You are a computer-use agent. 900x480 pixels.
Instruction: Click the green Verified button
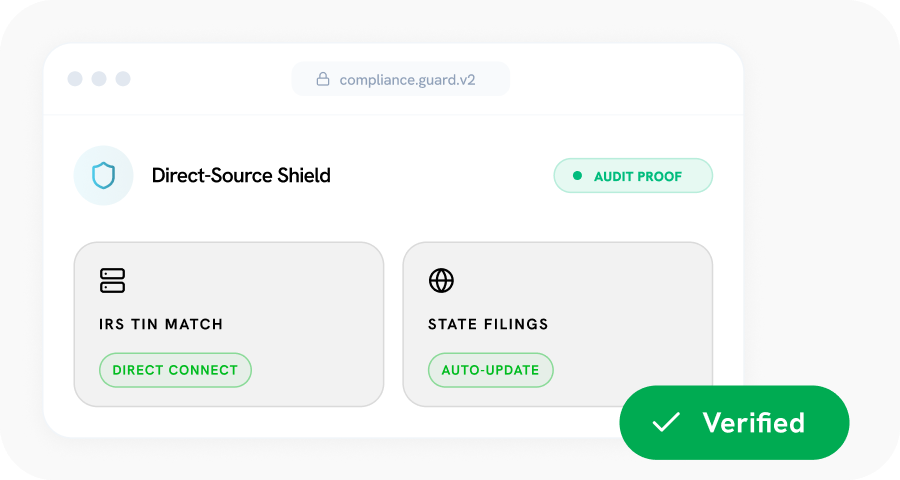coord(734,423)
